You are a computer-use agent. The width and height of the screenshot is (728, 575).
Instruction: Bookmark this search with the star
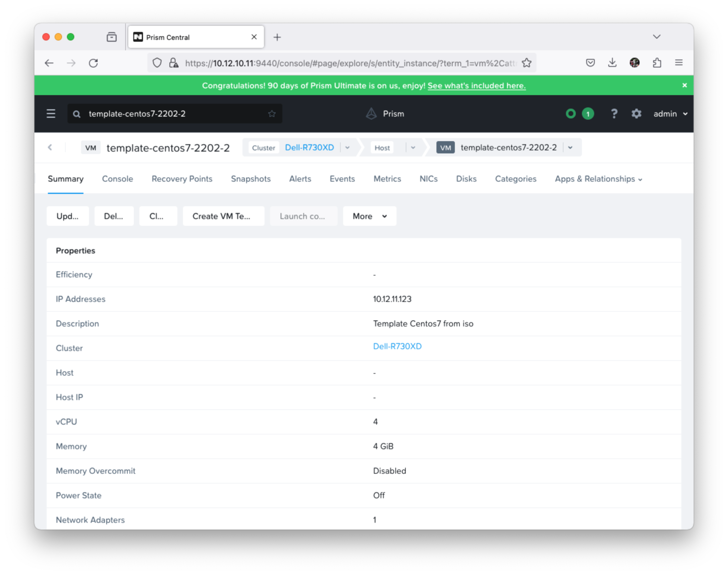[x=272, y=114]
